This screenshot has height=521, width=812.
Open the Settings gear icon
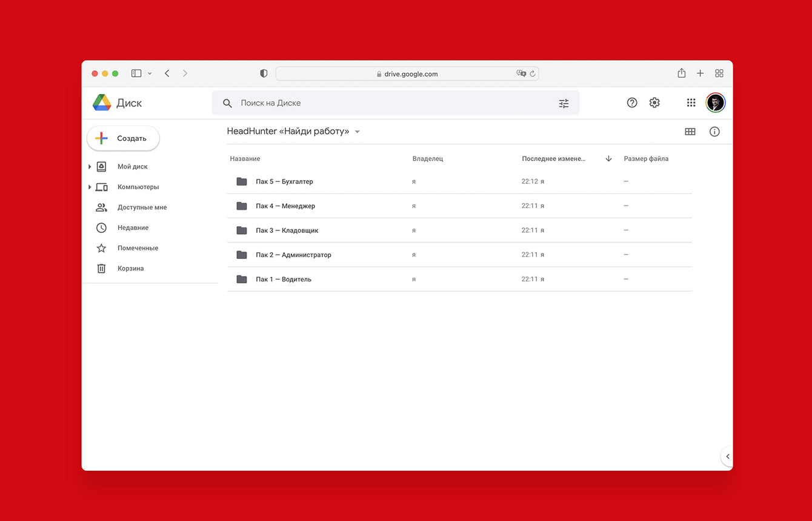click(654, 103)
